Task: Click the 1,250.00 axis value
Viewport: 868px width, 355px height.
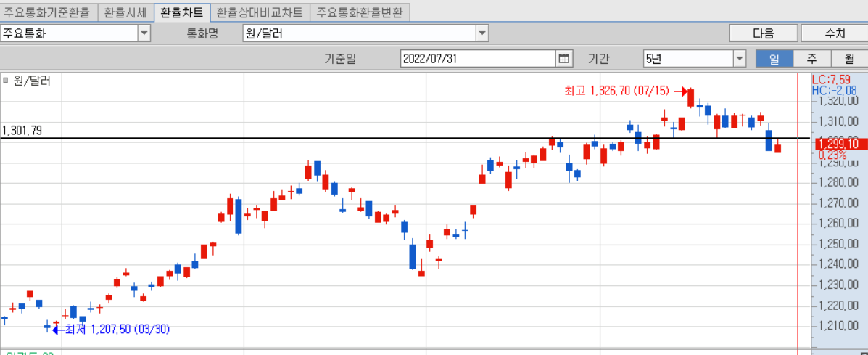Action: coord(839,244)
